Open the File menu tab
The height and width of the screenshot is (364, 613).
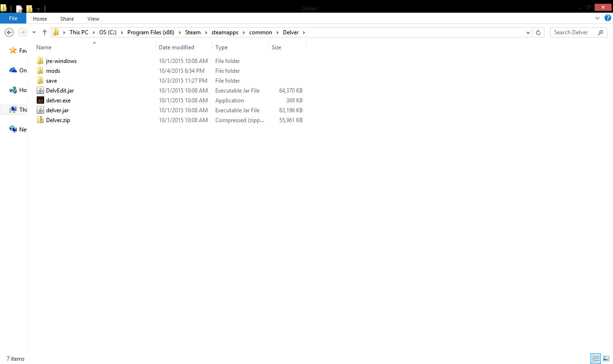pos(13,19)
